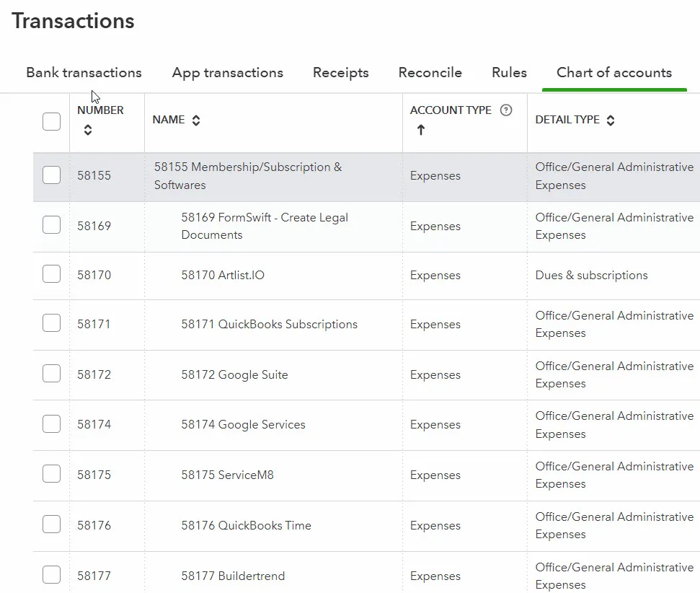700x593 pixels.
Task: Sort by Number column using sort arrows
Action: coord(88,131)
